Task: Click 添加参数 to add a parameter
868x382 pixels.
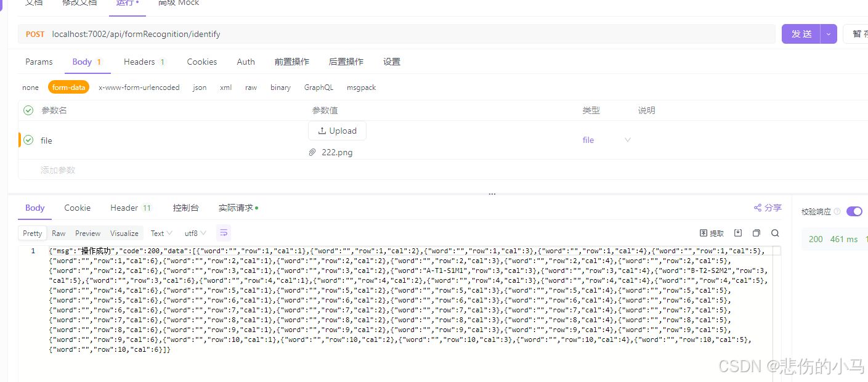Action: [57, 169]
